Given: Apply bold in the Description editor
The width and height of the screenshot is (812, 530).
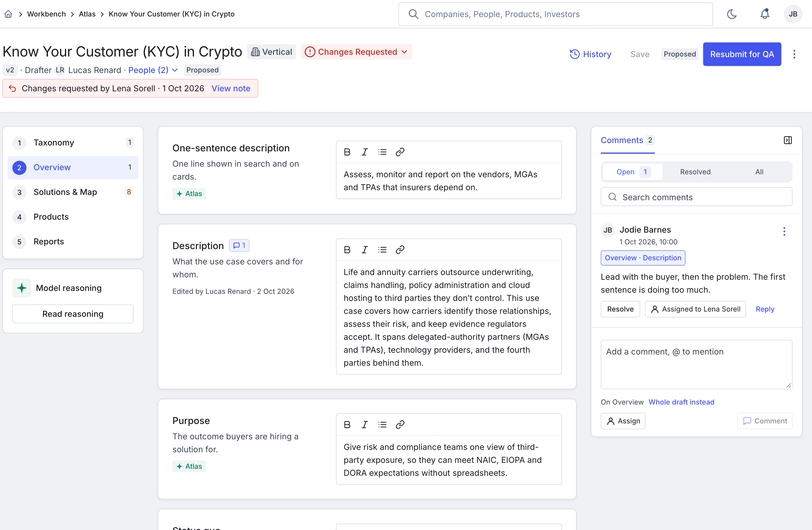Looking at the screenshot, I should [x=347, y=250].
